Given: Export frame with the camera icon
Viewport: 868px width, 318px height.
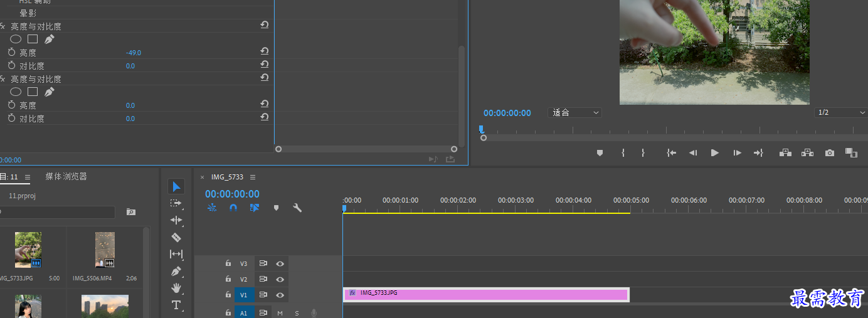Looking at the screenshot, I should (830, 152).
